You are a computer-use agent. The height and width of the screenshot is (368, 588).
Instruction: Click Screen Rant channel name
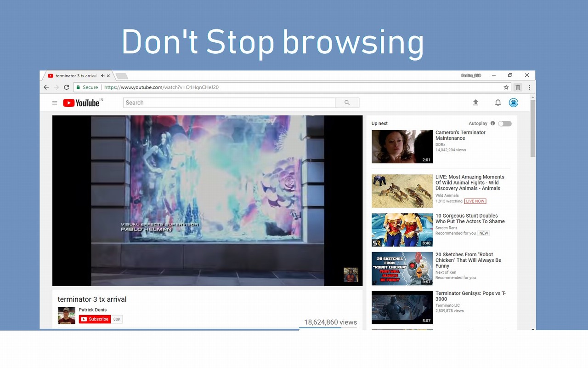pos(447,228)
